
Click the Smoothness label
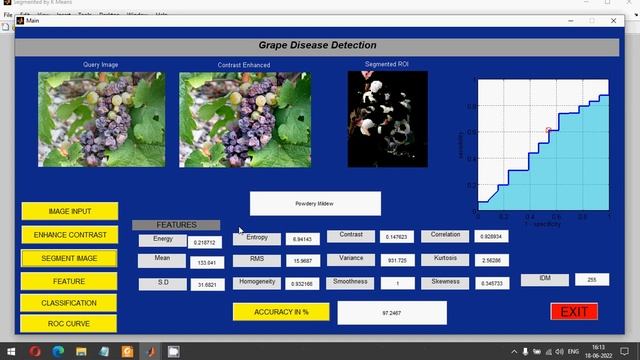(x=350, y=284)
